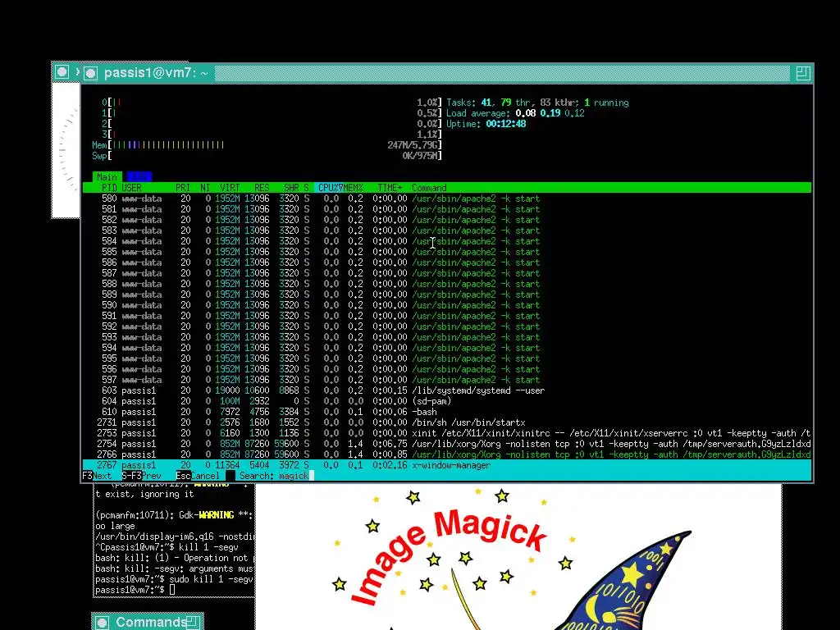Click the Uptime value 00:12:48
840x630 pixels.
coord(505,124)
